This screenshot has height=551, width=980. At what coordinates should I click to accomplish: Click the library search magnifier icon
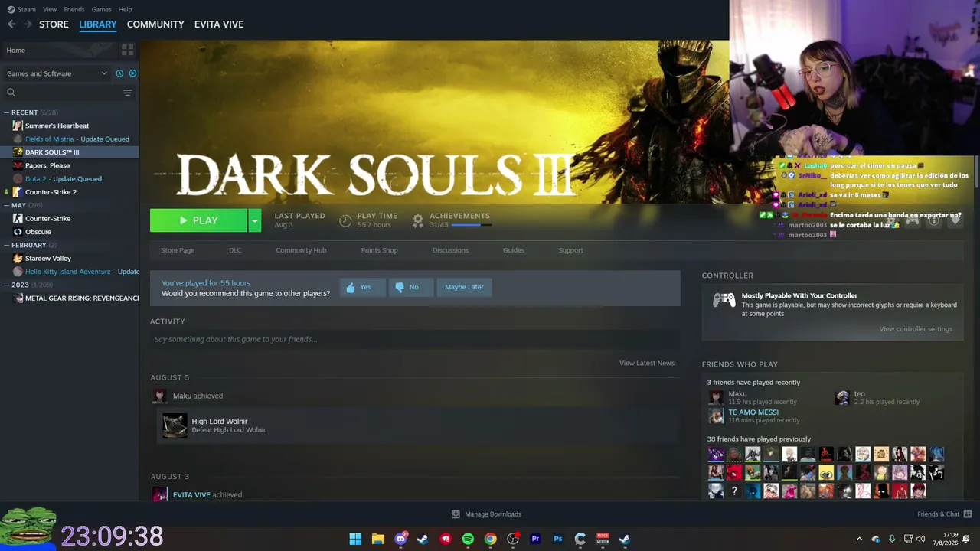[x=11, y=93]
